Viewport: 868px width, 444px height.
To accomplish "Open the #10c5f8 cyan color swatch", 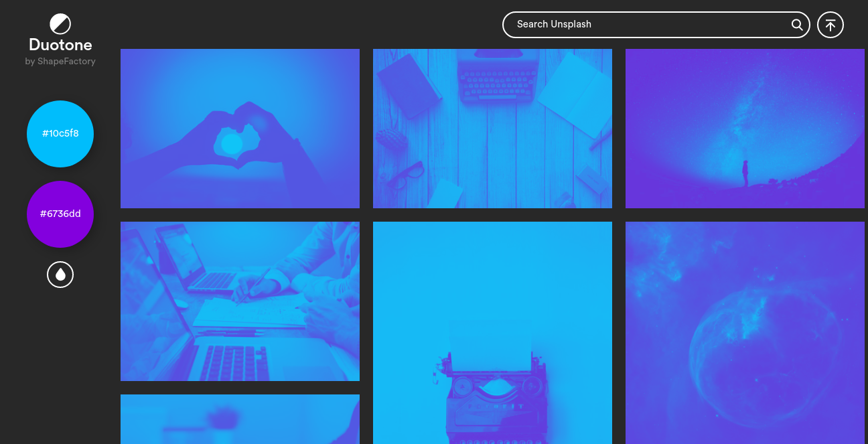I will pyautogui.click(x=60, y=134).
